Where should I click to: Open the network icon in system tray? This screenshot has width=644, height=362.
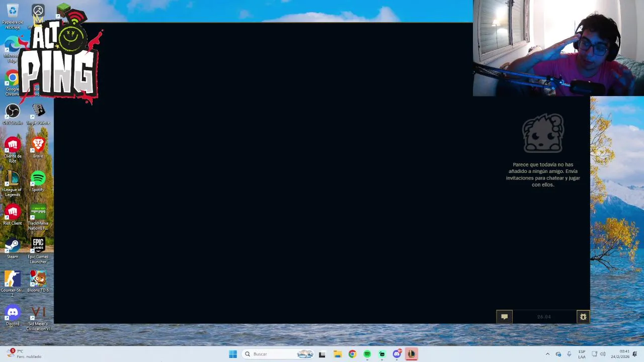point(594,354)
